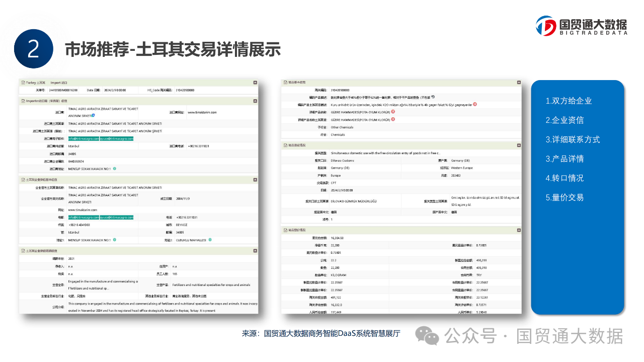Click the map pin beside CUBUKLU MAHALLESI
Screen dimensions: 644x362
tap(210, 240)
